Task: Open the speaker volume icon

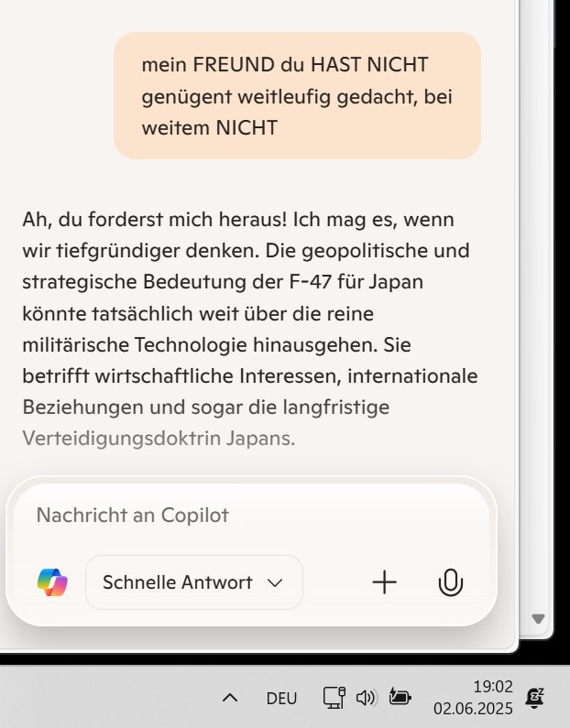Action: [x=367, y=698]
